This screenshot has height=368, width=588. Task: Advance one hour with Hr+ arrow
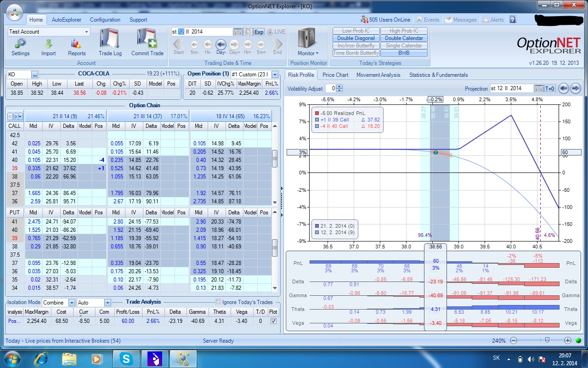point(248,44)
